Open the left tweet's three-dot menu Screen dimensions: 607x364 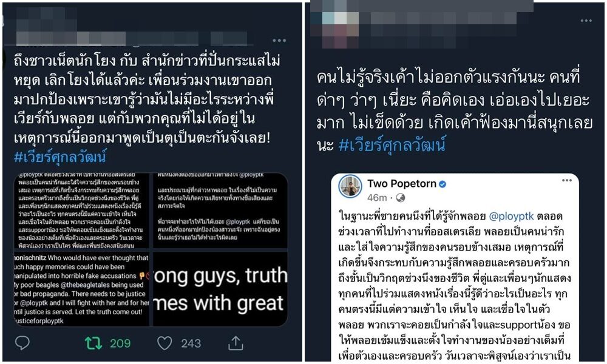pos(279,40)
